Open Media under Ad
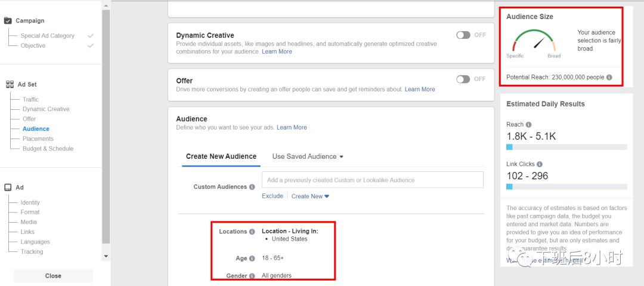The width and height of the screenshot is (644, 286). (29, 222)
